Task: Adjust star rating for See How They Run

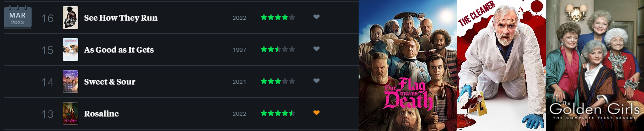Action: tap(278, 18)
